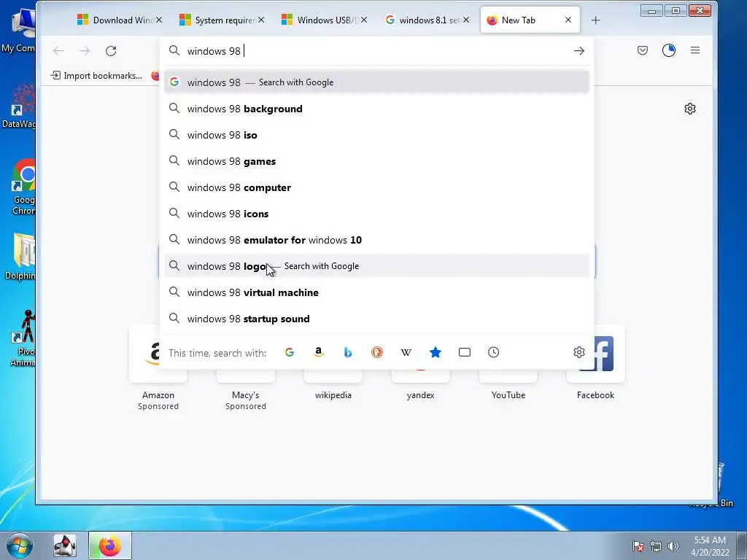Search bookmarks with the star icon
This screenshot has width=747, height=560.
[x=436, y=352]
